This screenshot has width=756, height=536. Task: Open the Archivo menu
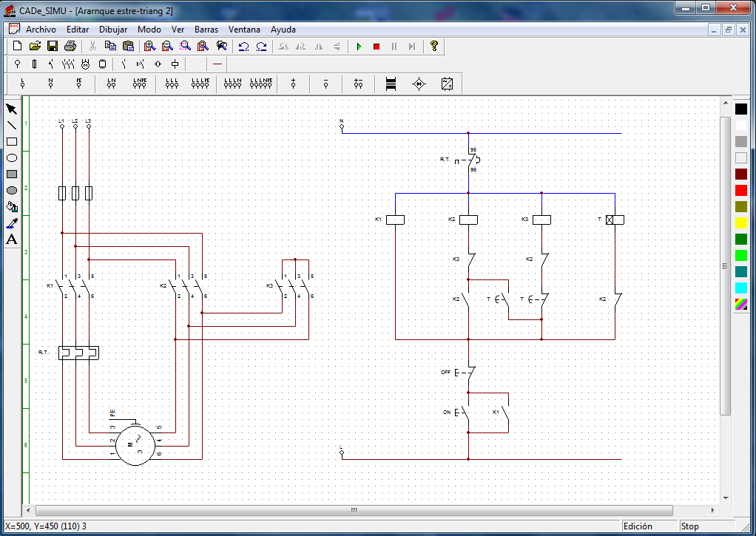click(41, 30)
